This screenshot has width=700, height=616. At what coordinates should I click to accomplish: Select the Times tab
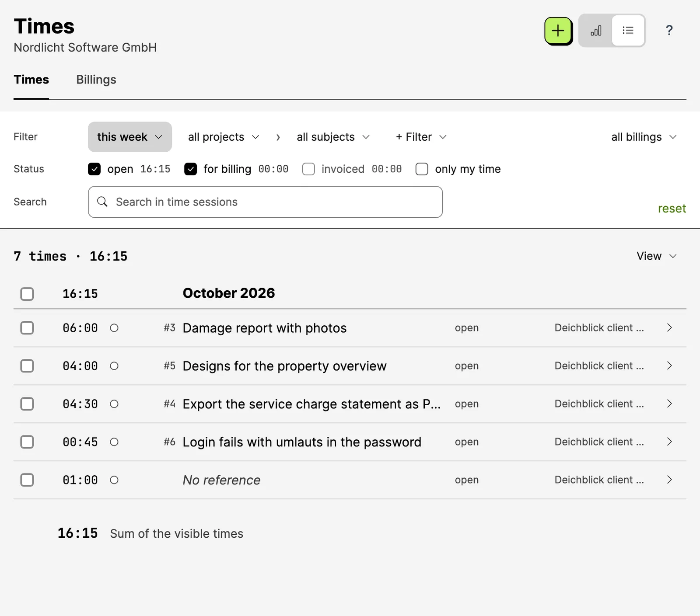point(31,80)
